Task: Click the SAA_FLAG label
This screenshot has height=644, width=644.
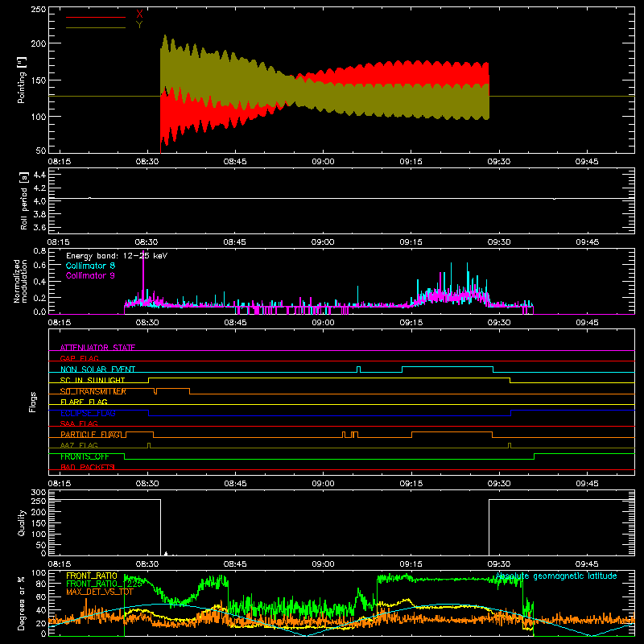Action: (x=79, y=423)
